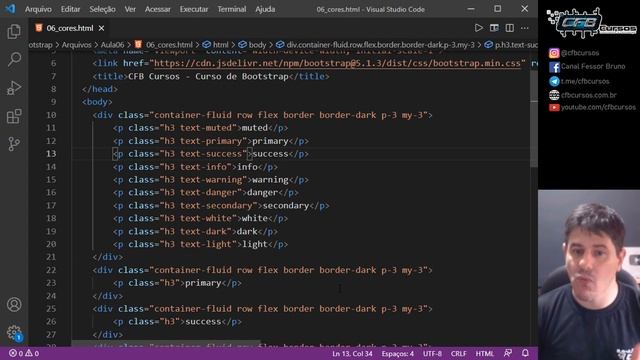
Task: Place cursor on text-warning class
Action: [x=211, y=180]
